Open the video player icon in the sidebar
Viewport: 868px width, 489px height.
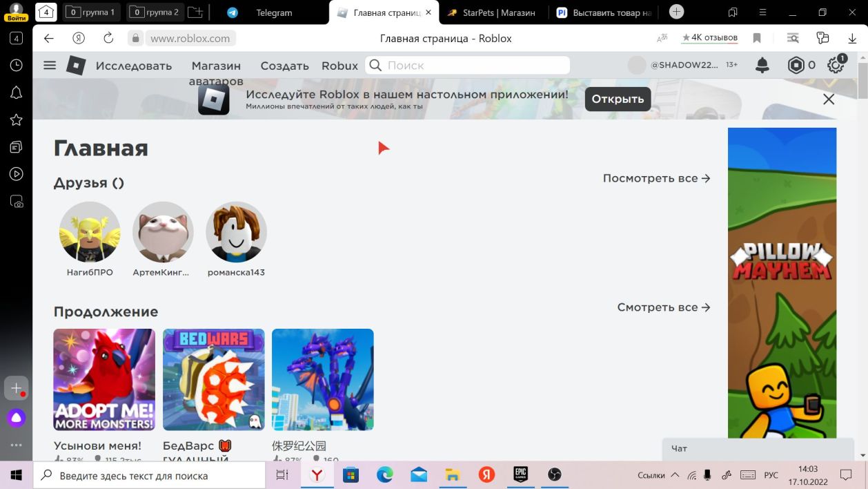pyautogui.click(x=17, y=174)
